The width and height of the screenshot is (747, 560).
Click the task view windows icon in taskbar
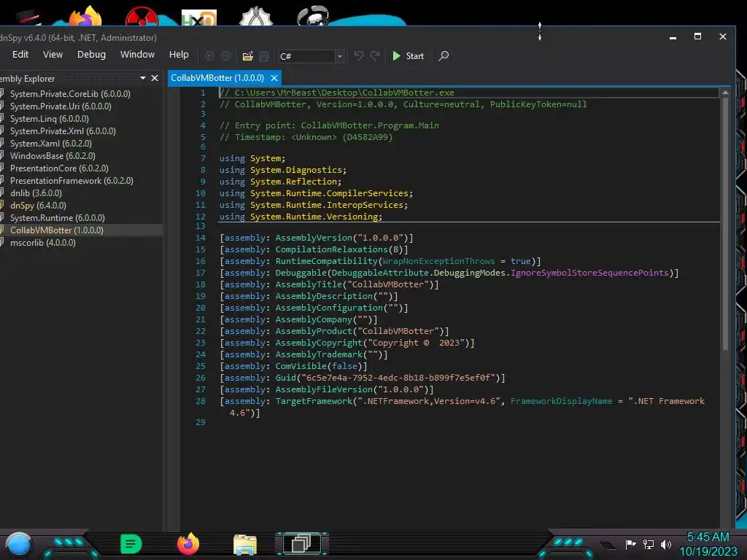point(301,543)
